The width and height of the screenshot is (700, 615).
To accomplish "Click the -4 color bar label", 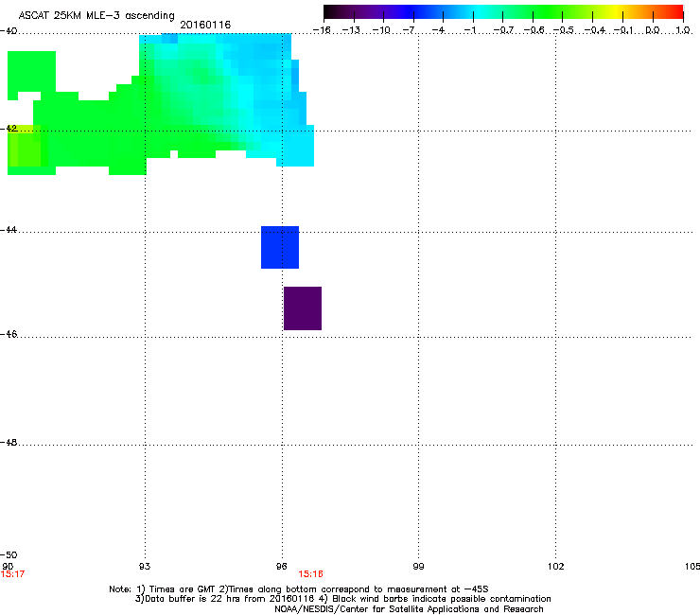I will pos(439,30).
